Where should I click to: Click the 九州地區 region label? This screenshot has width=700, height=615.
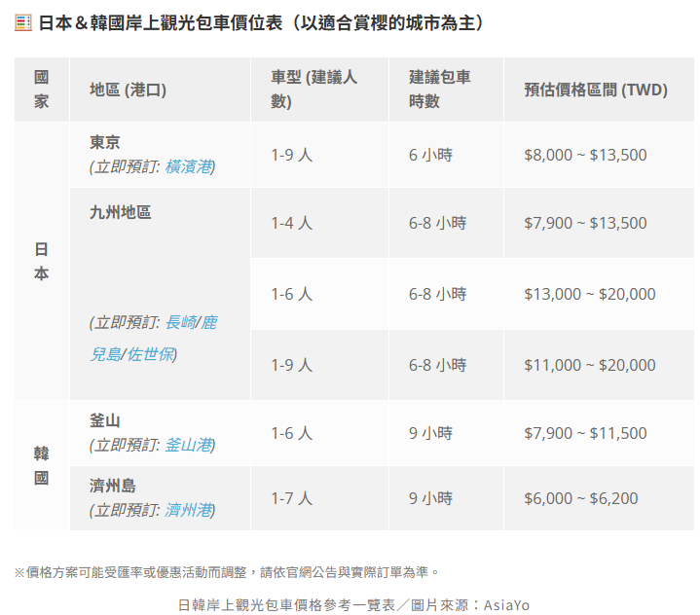[121, 212]
